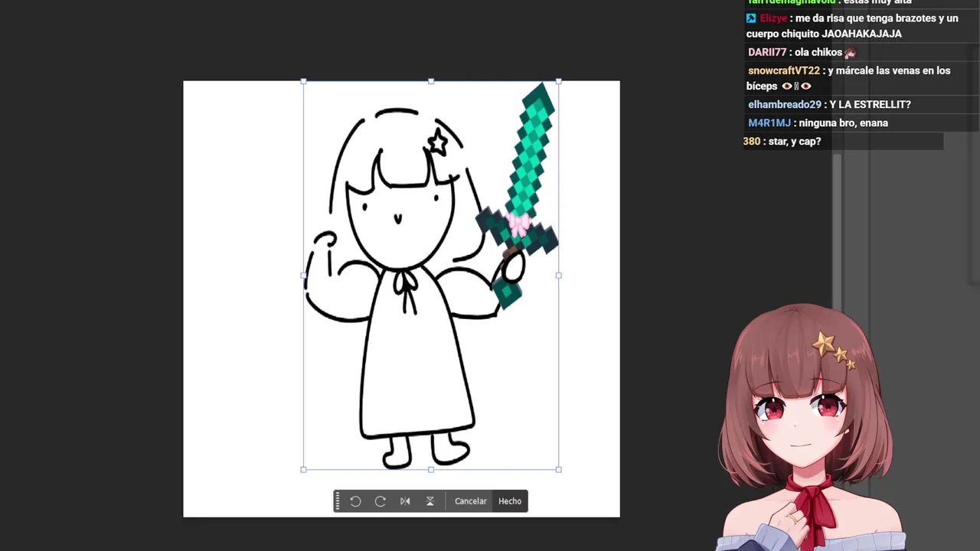Click the elhambreado29 username in chat
This screenshot has width=980, height=551.
785,104
